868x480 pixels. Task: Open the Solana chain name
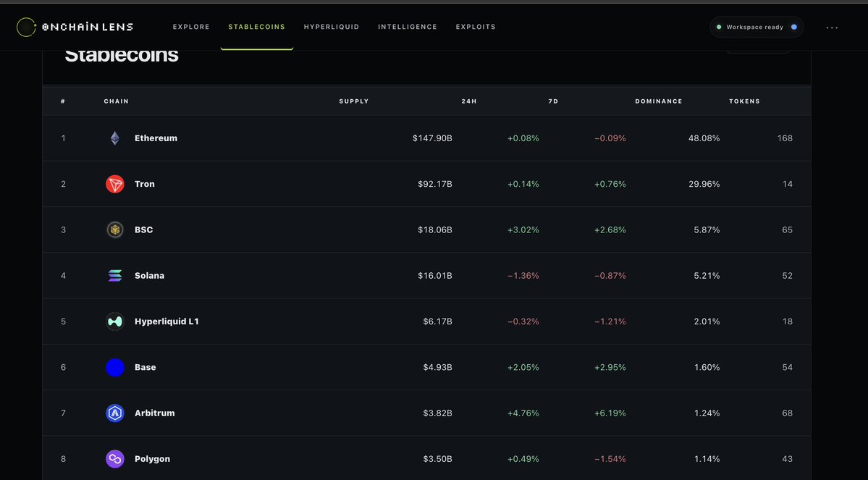click(x=149, y=276)
